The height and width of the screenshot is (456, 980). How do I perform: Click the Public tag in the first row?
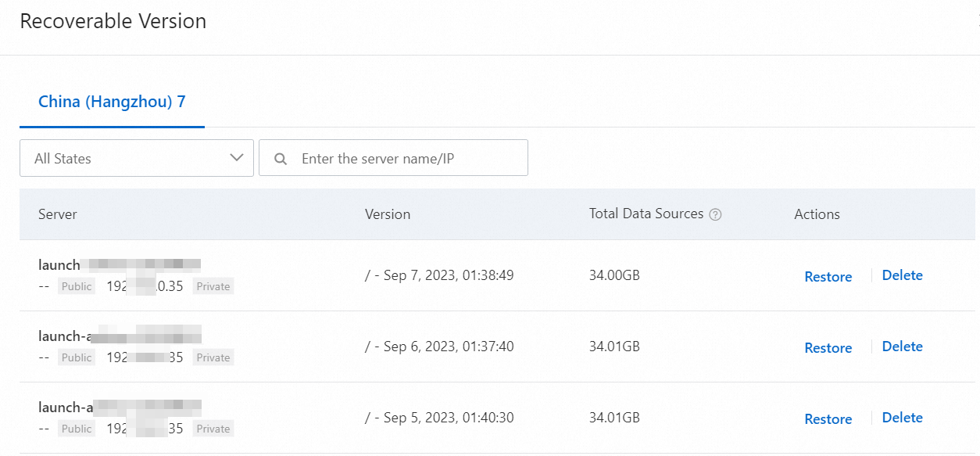77,287
